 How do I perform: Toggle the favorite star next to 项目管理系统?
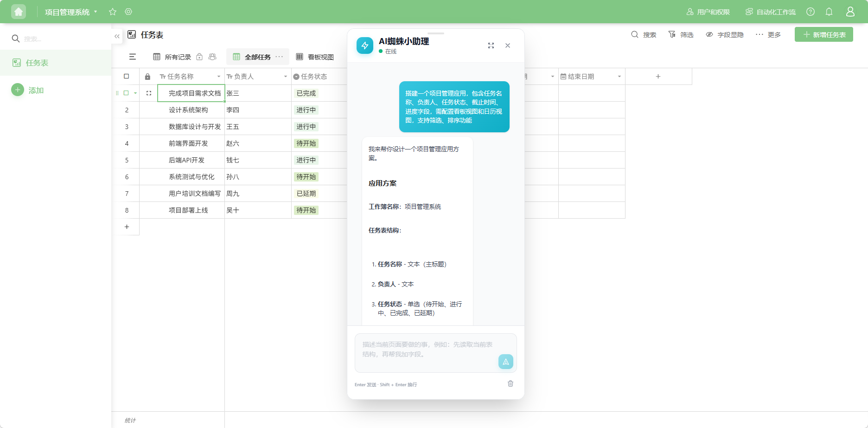pos(112,12)
